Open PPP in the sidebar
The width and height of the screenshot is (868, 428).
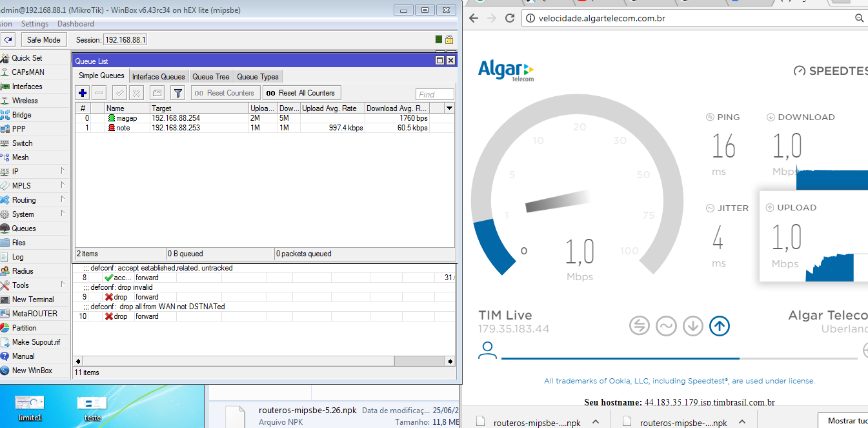pos(19,129)
